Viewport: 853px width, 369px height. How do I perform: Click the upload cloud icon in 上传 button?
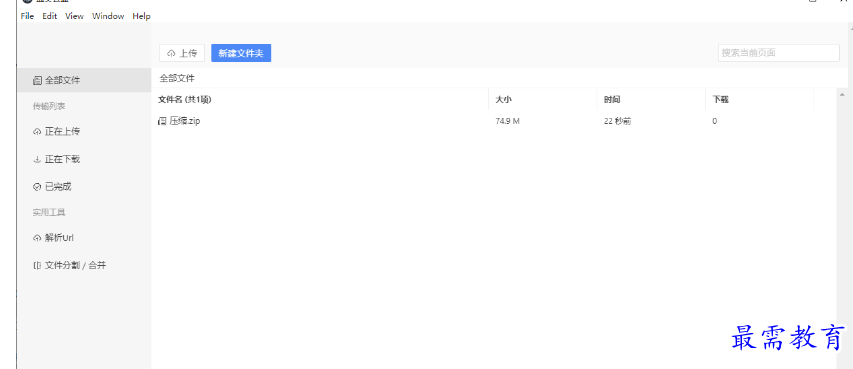click(x=171, y=53)
